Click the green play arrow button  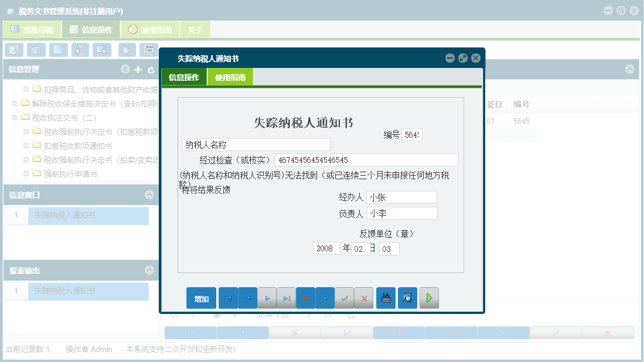pyautogui.click(x=429, y=298)
